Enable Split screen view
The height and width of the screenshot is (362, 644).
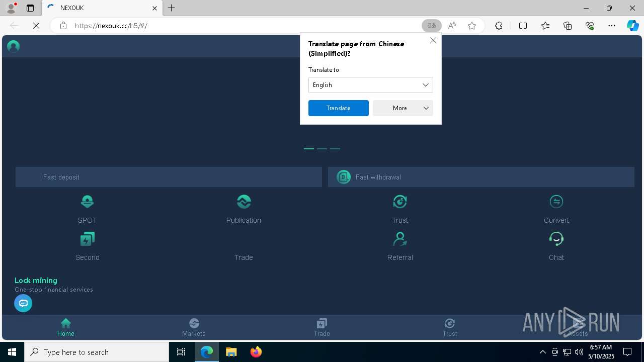point(523,26)
